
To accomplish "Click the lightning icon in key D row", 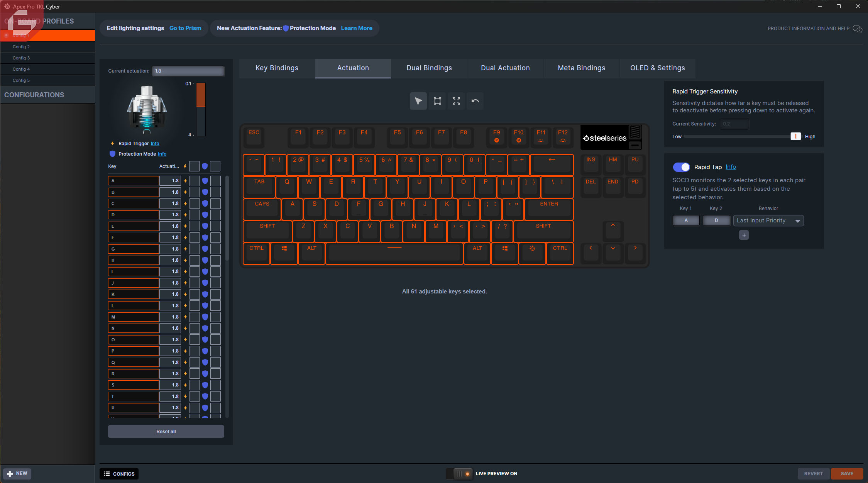I will coord(185,215).
